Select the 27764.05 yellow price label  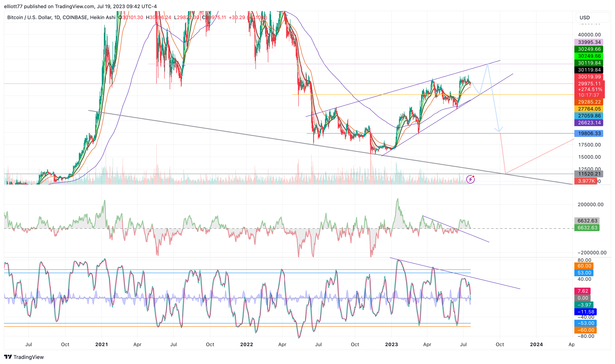(x=589, y=109)
